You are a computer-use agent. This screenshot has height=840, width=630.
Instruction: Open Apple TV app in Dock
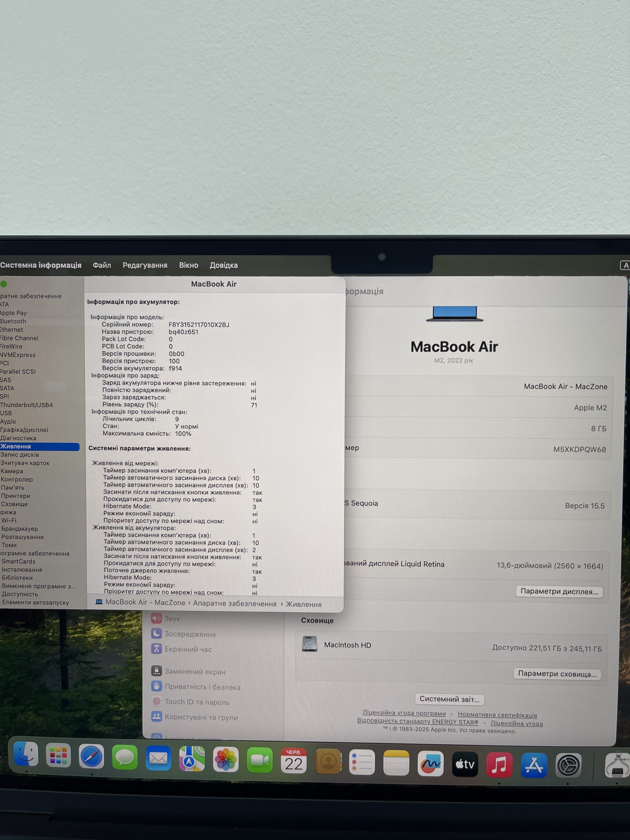click(x=465, y=764)
